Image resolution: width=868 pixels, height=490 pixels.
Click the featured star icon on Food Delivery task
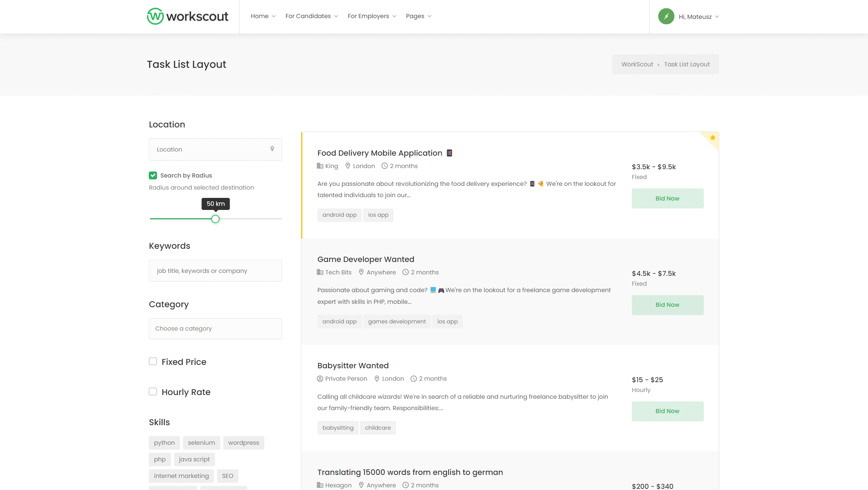tap(712, 138)
